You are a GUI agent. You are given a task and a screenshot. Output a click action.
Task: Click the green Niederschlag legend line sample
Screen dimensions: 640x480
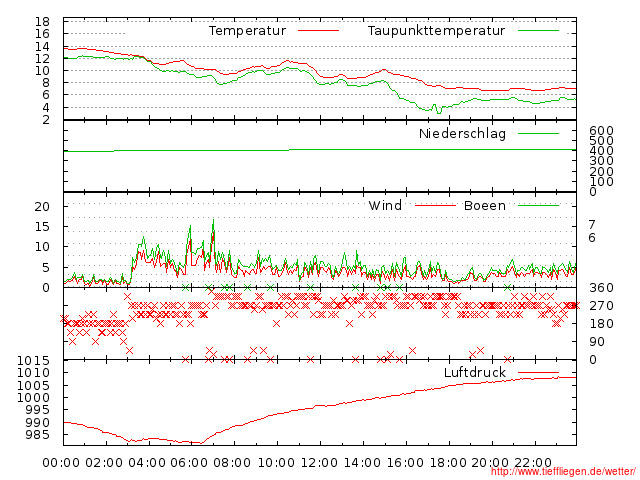(538, 133)
